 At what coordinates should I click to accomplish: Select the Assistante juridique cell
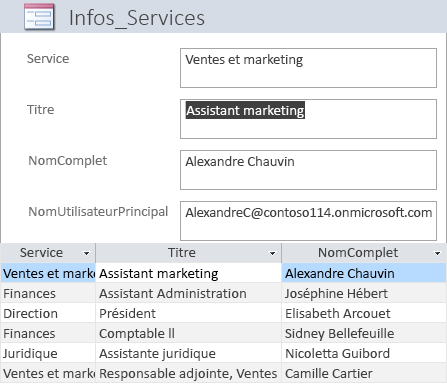(189, 353)
